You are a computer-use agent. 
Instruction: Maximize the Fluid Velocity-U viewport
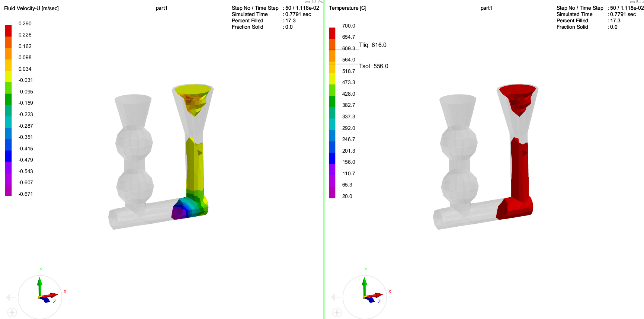tap(314, 1)
